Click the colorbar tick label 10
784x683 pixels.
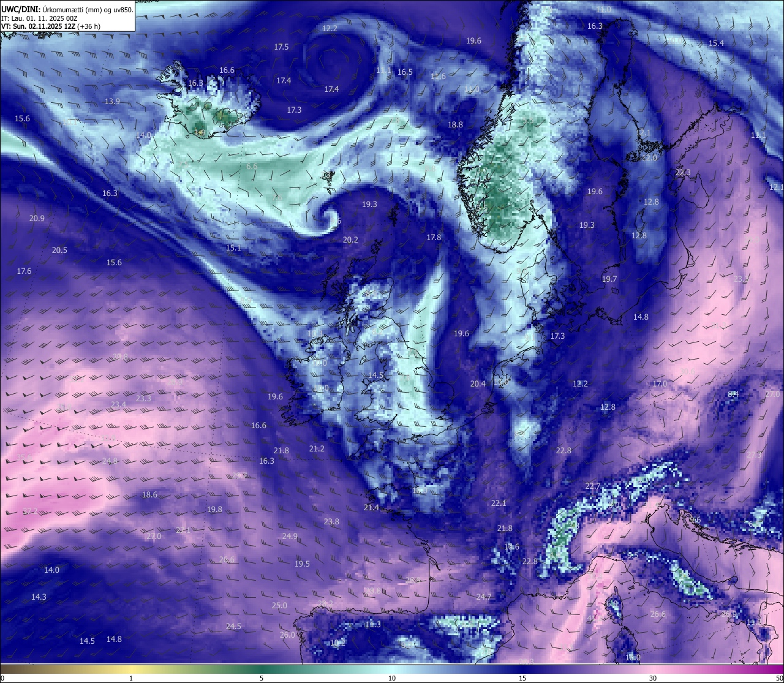[x=392, y=678]
